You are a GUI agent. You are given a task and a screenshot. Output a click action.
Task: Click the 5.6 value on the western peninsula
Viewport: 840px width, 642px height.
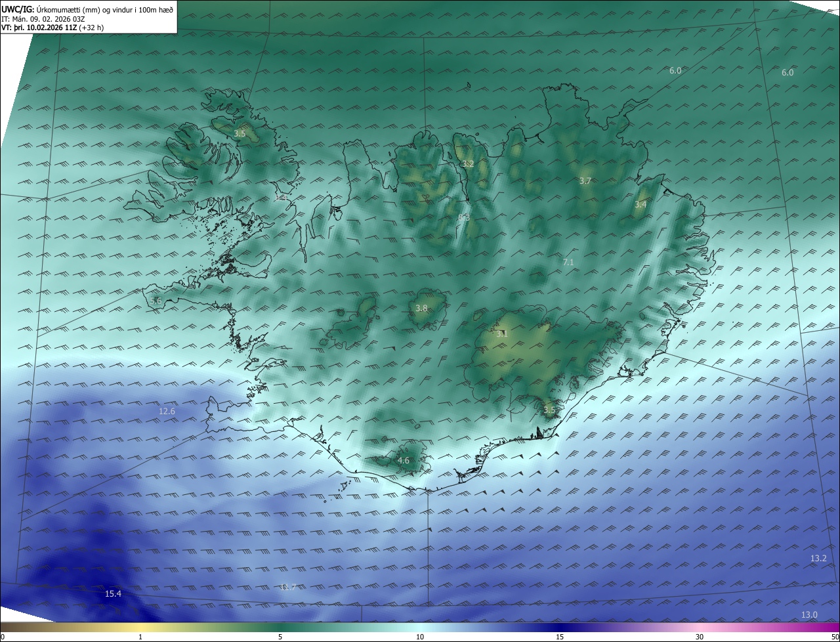[x=156, y=300]
